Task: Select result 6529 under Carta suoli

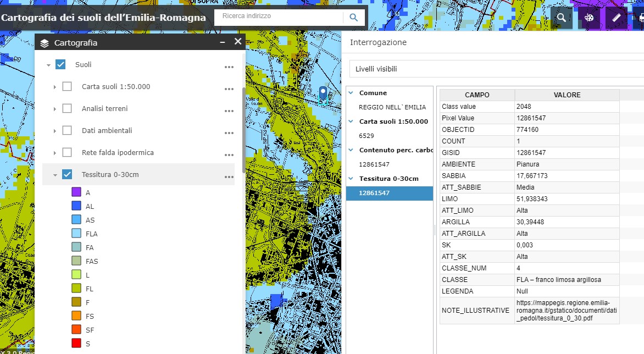Action: (x=367, y=135)
